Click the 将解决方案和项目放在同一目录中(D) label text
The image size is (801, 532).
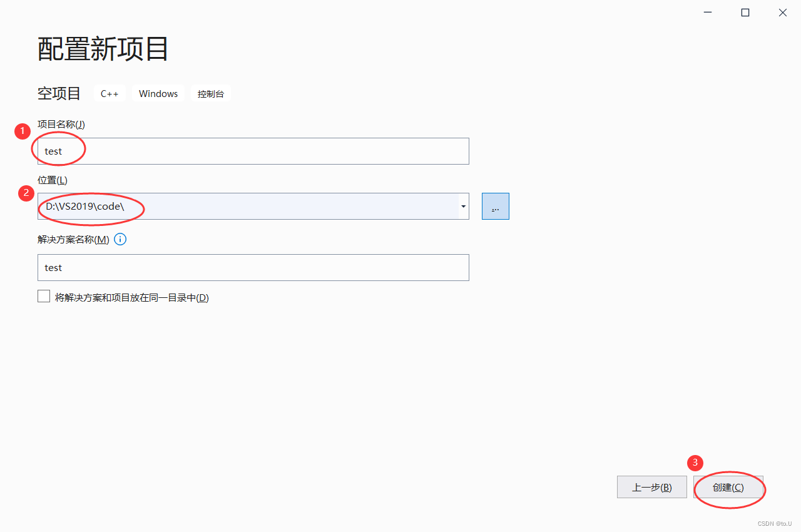point(132,298)
